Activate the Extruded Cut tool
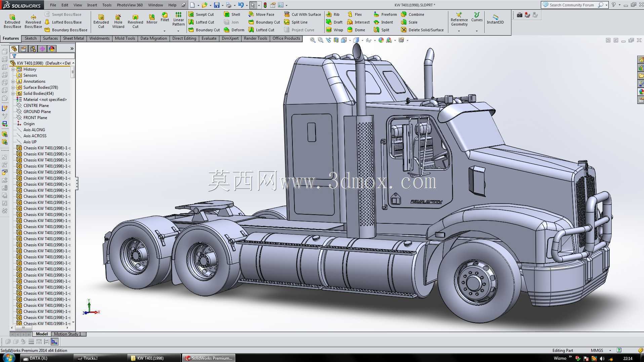The image size is (644, 362). (x=101, y=21)
